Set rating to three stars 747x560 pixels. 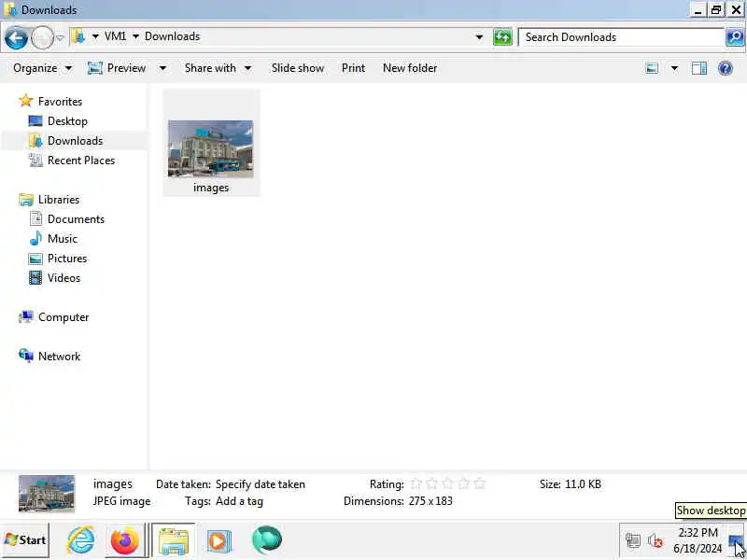[448, 484]
